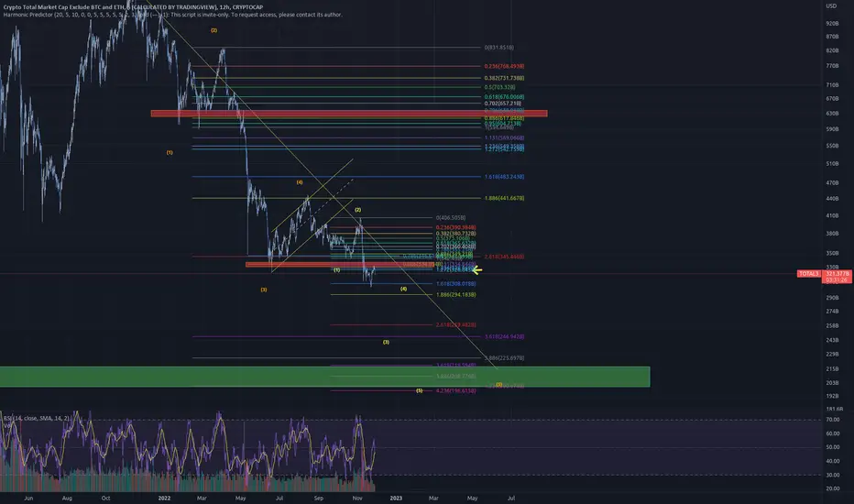Click the 0.236(390.384B) Fibonacci label
Image resolution: width=854 pixels, height=504 pixels.
(x=456, y=228)
